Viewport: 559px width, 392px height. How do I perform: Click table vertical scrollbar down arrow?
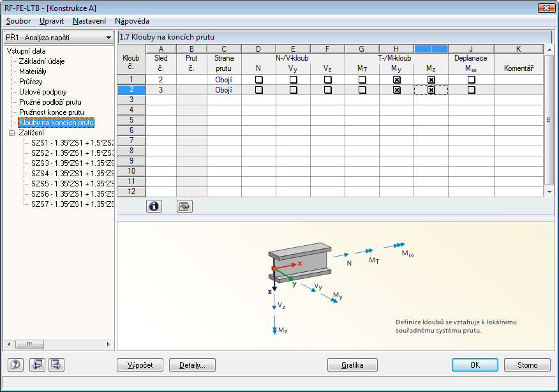[x=549, y=192]
